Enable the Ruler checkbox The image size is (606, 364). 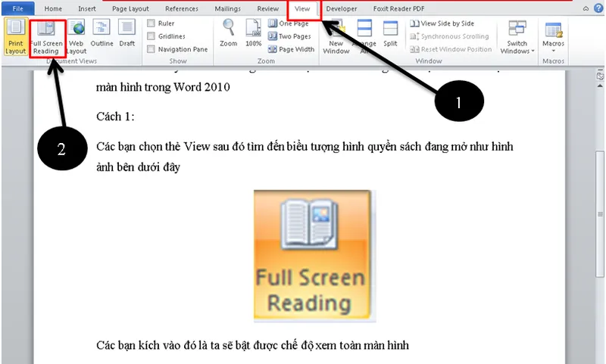coord(151,23)
